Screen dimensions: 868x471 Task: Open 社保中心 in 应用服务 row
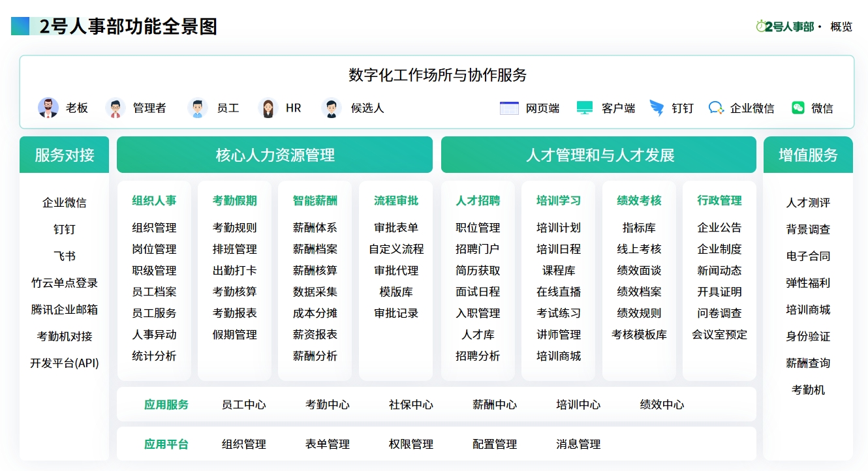pyautogui.click(x=411, y=404)
